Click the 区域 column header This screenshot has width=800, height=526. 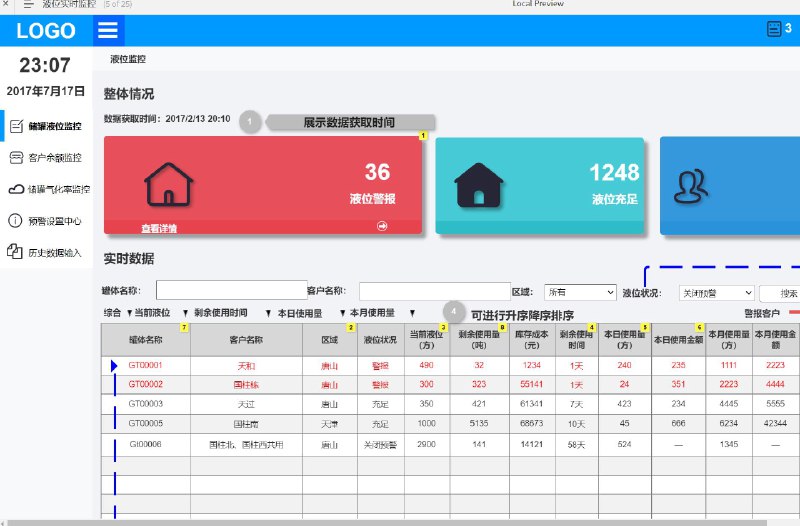[x=330, y=340]
